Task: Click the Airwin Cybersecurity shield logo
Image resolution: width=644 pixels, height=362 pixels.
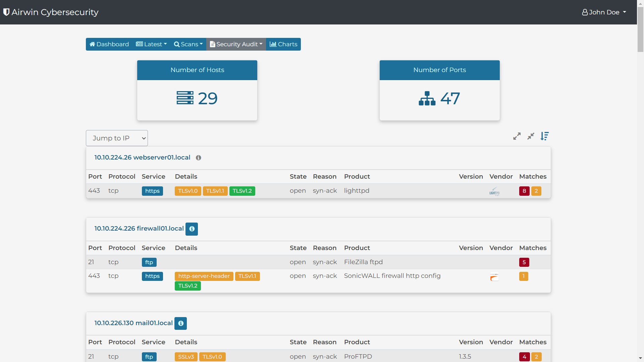Action: coord(6,12)
